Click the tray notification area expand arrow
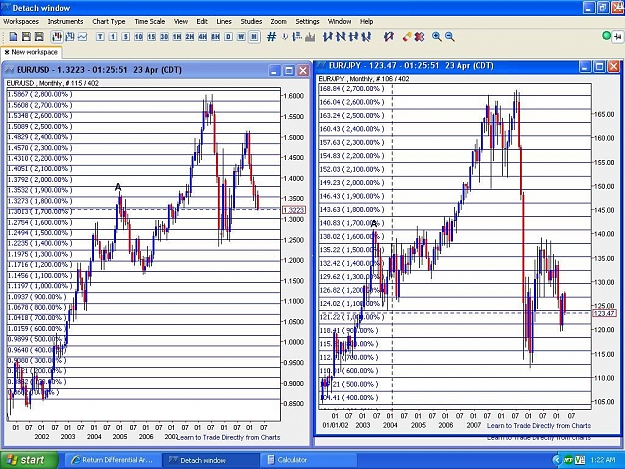The image size is (625, 469). click(556, 460)
